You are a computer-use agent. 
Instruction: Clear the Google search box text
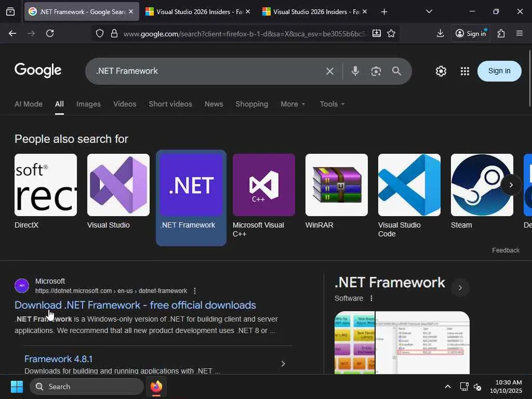pos(330,71)
